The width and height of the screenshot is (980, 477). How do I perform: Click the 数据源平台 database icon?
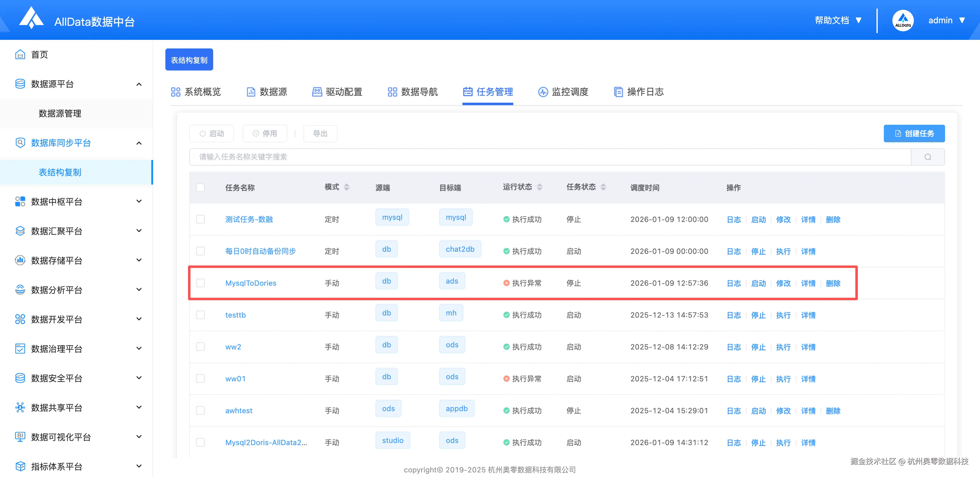[x=20, y=84]
